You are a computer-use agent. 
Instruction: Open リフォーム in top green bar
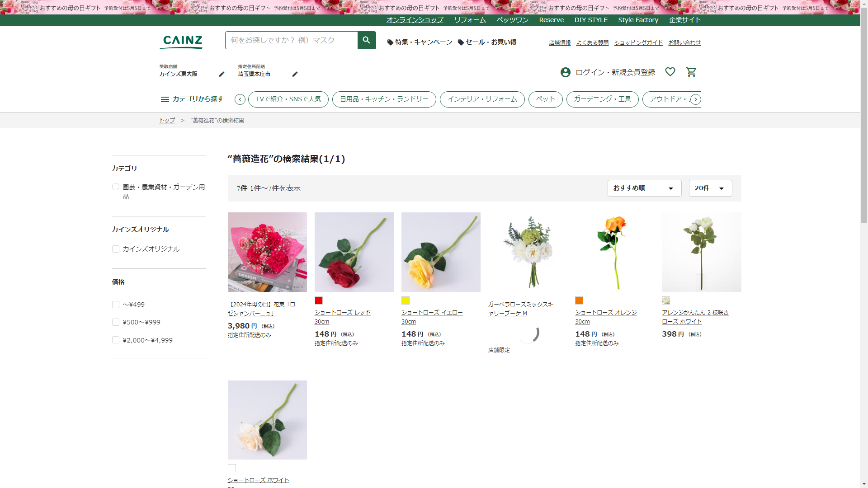pyautogui.click(x=470, y=20)
